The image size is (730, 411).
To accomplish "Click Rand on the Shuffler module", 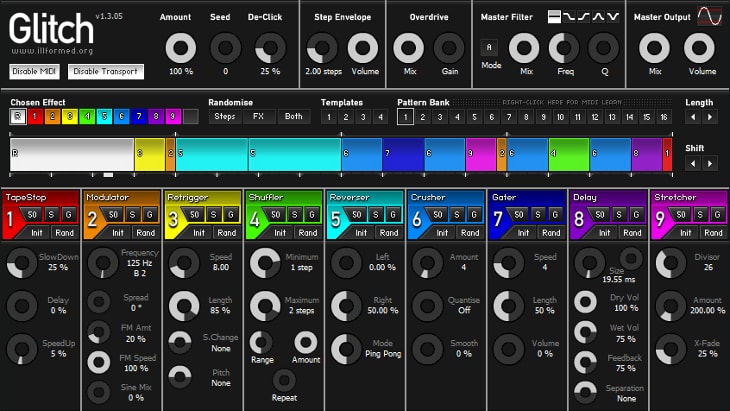I will tap(308, 233).
